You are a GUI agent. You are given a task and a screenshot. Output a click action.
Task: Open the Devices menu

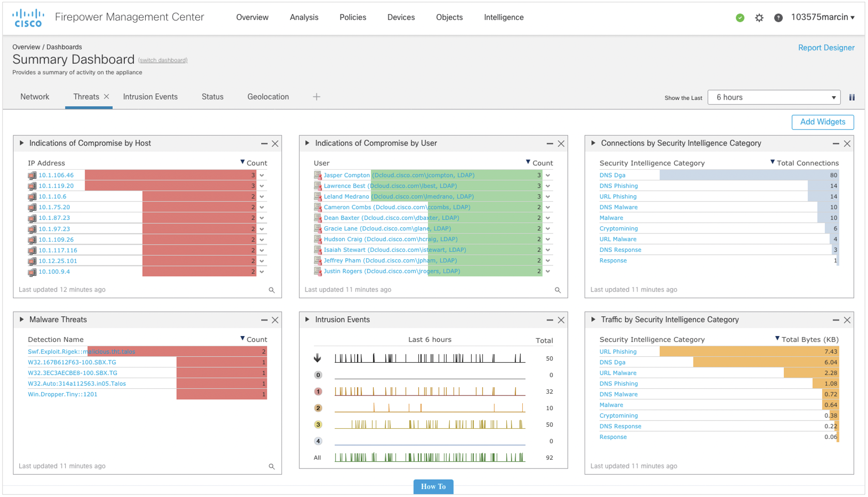[x=401, y=17]
